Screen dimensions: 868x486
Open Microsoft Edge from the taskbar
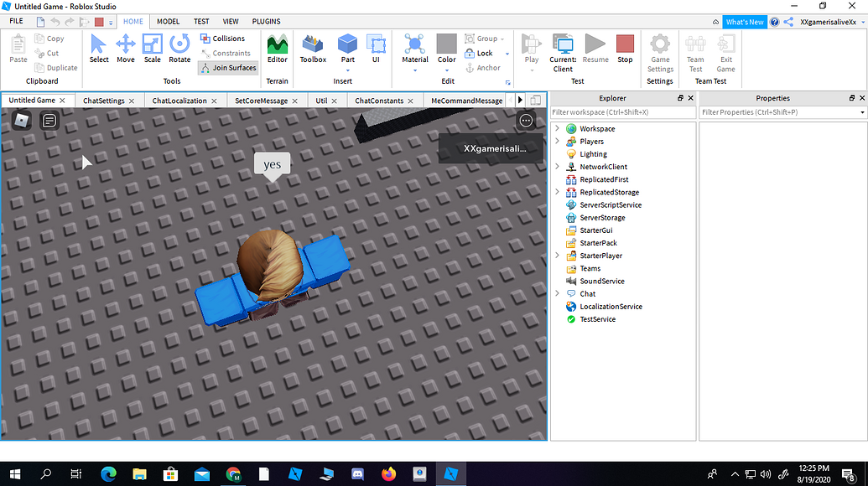coord(108,473)
